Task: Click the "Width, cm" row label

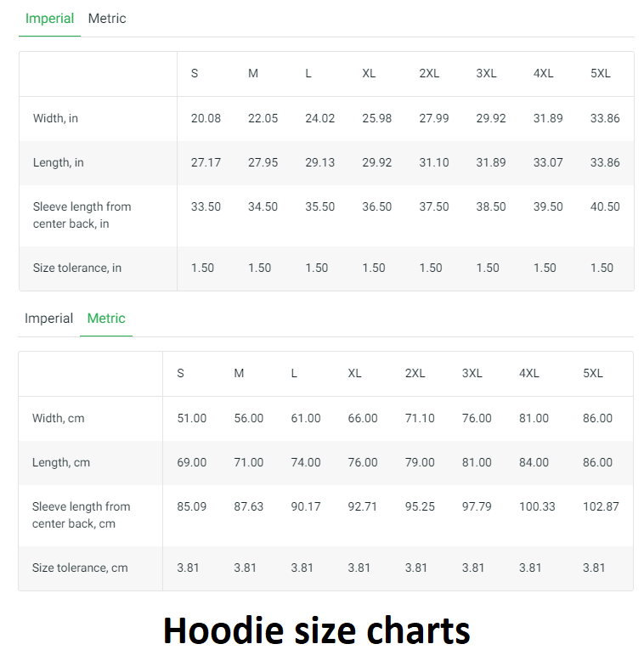Action: (58, 418)
